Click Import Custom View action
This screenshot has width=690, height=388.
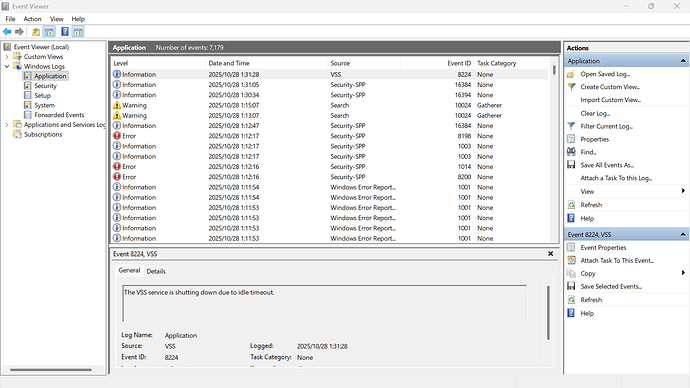[x=610, y=100]
